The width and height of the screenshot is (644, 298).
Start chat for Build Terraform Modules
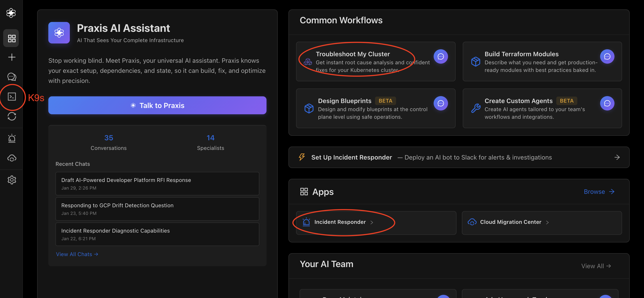tap(607, 57)
